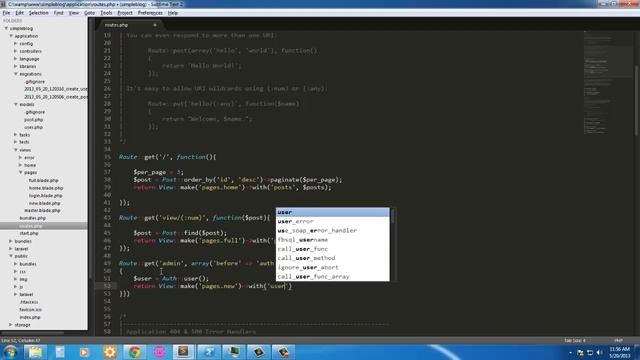Image resolution: width=640 pixels, height=360 pixels.
Task: Switch to the Sublime Text taskbar button
Action: [183, 352]
